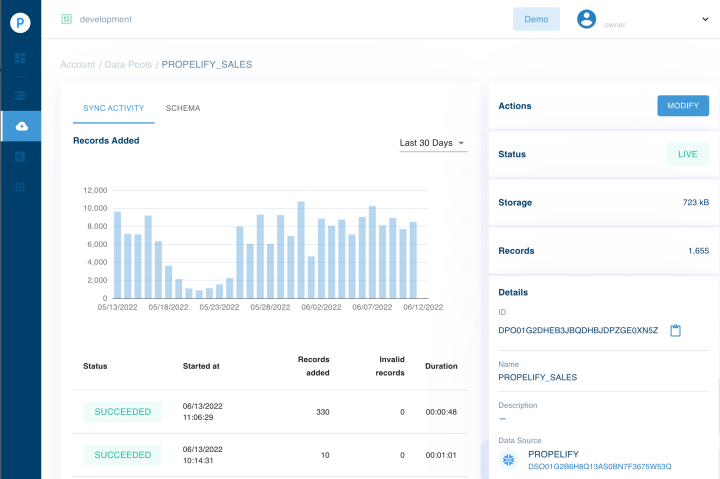Expand the account menu chevron
720x479 pixels.
pyautogui.click(x=705, y=19)
